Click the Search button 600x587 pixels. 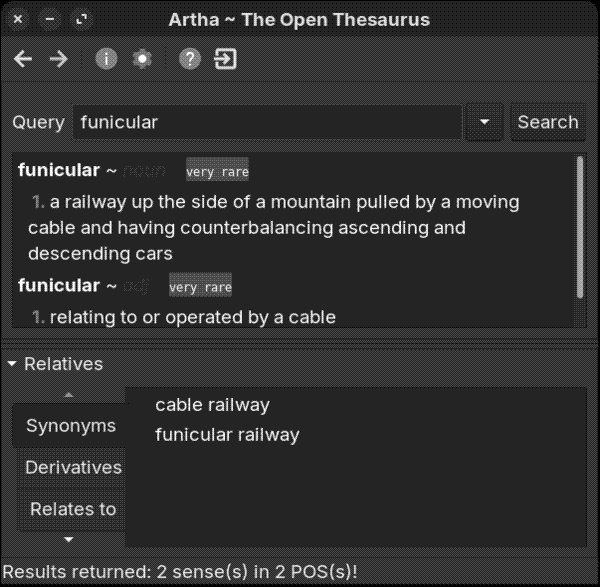[548, 122]
